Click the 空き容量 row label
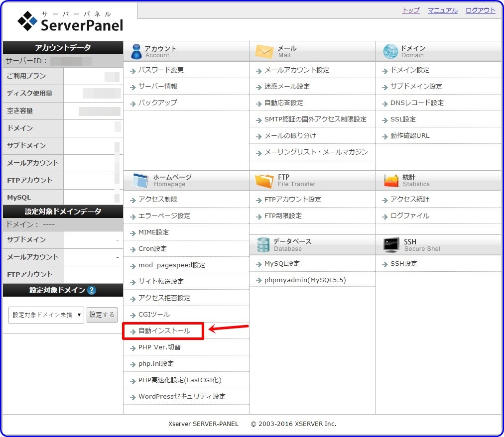 pyautogui.click(x=20, y=110)
